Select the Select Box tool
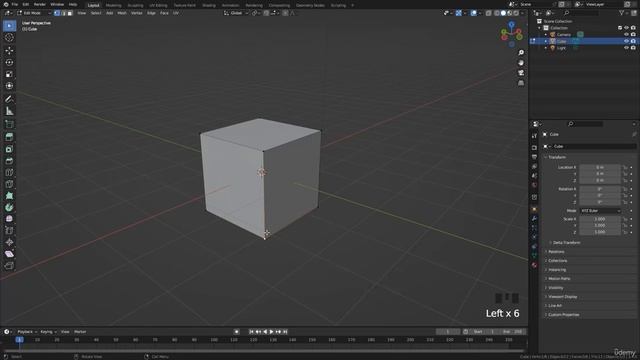The image size is (640, 360). coord(9,26)
